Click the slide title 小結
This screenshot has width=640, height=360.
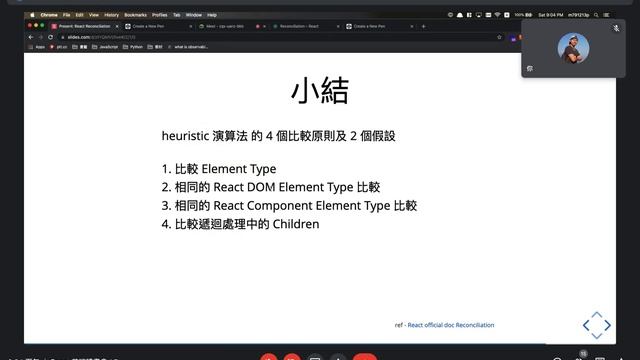[x=320, y=91]
